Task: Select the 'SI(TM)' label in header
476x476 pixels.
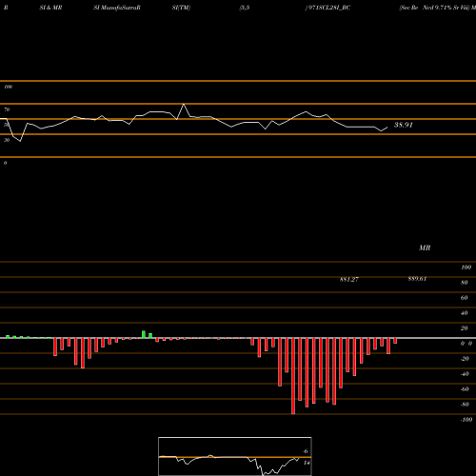Action: coord(181,8)
